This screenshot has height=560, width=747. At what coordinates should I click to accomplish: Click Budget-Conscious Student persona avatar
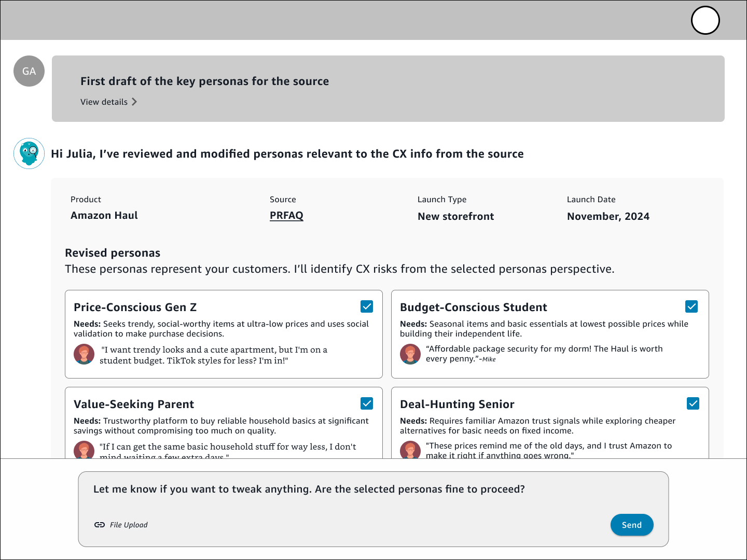(x=410, y=354)
